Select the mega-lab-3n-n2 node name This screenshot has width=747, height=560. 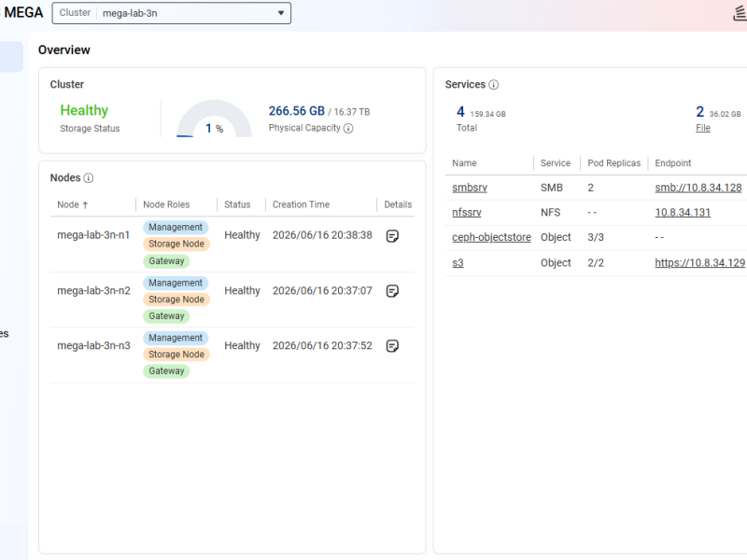[94, 291]
